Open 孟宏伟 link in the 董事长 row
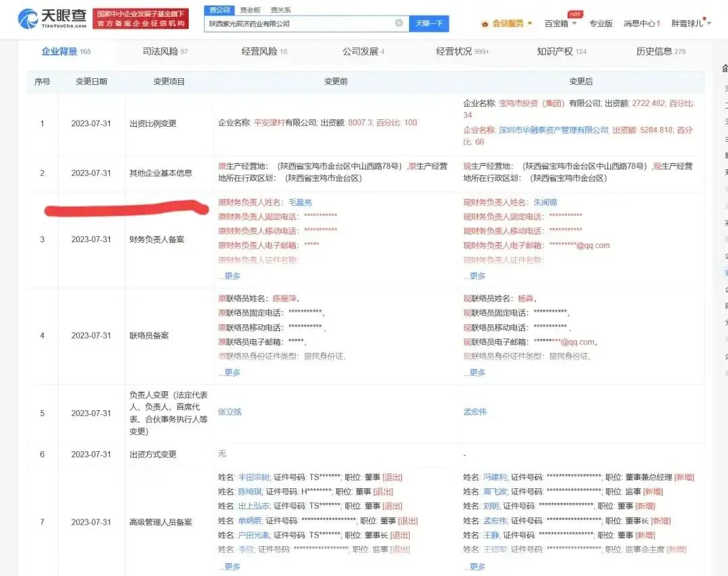 point(495,521)
